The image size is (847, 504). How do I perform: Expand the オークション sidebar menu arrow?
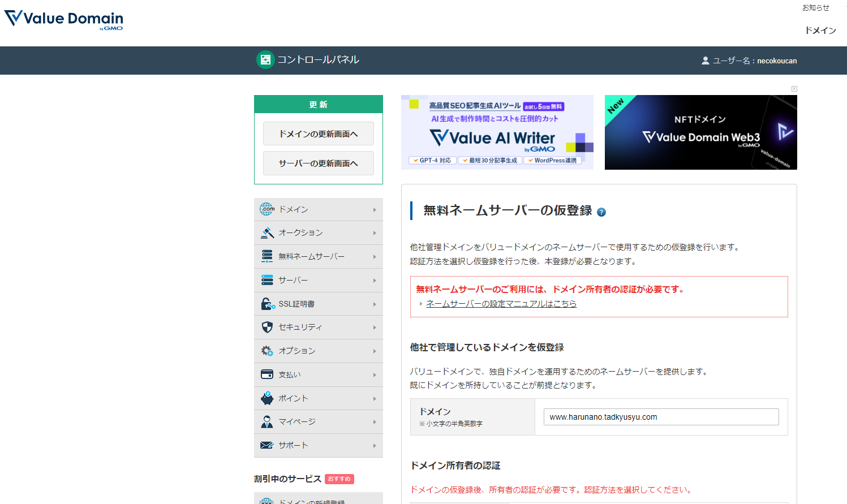pos(375,233)
